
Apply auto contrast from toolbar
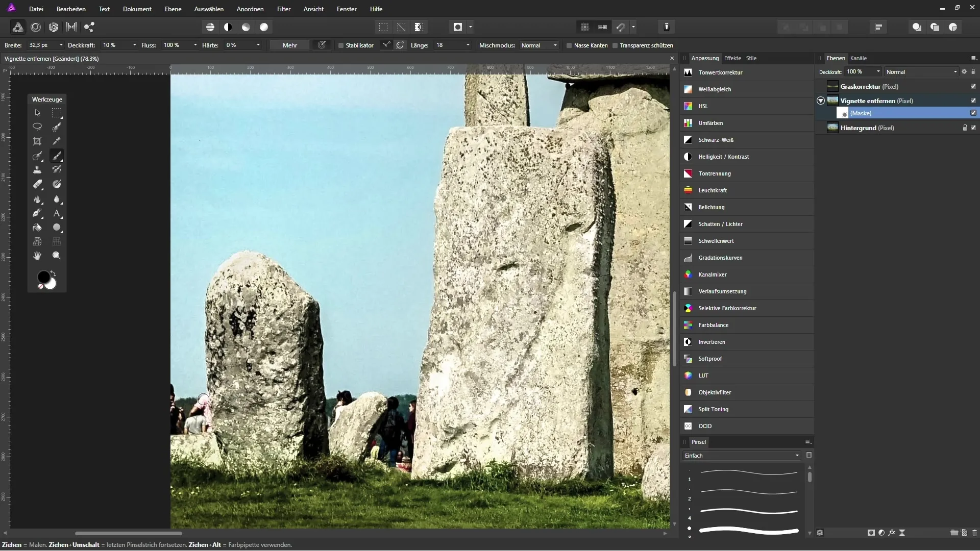(228, 27)
